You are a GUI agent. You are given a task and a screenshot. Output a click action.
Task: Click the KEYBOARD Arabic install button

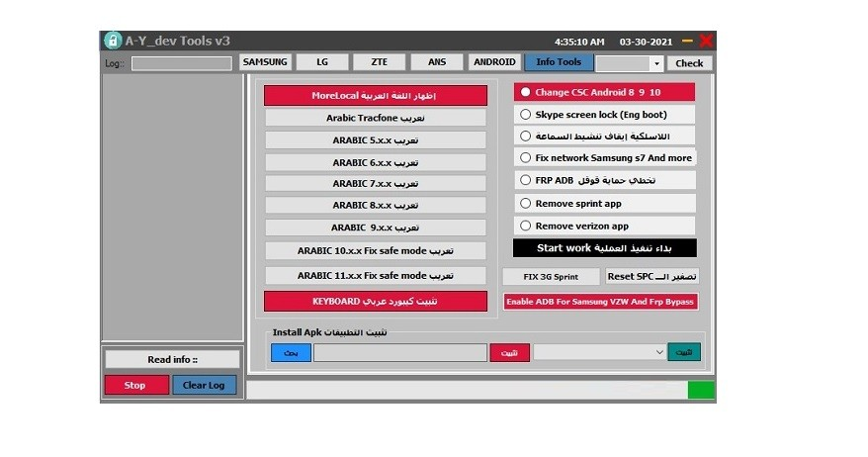[x=376, y=302]
